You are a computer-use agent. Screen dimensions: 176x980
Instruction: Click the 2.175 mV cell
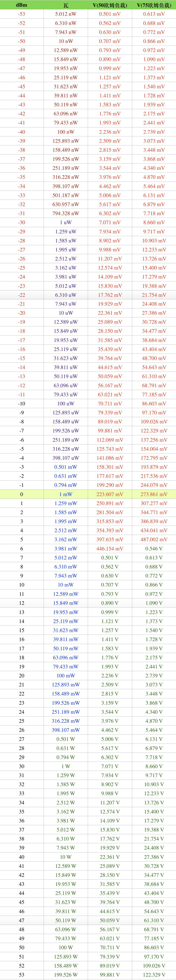(154, 114)
